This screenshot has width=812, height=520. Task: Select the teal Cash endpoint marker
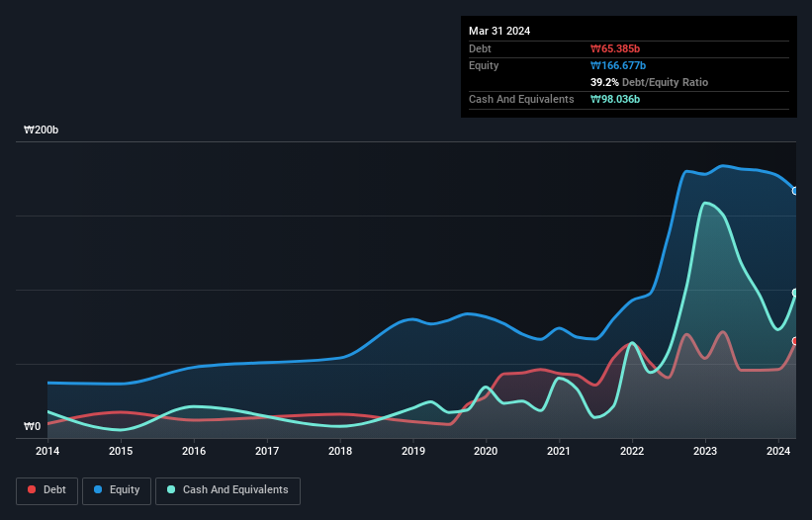(795, 293)
